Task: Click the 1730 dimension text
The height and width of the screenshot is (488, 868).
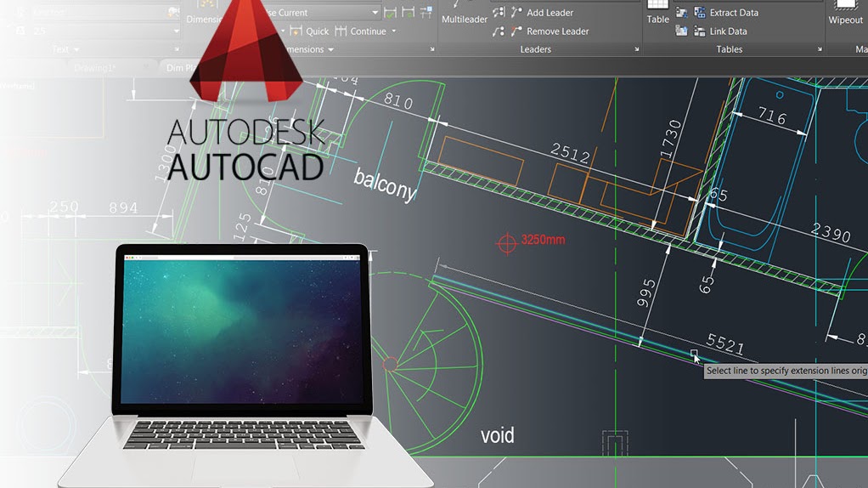Action: coord(670,139)
